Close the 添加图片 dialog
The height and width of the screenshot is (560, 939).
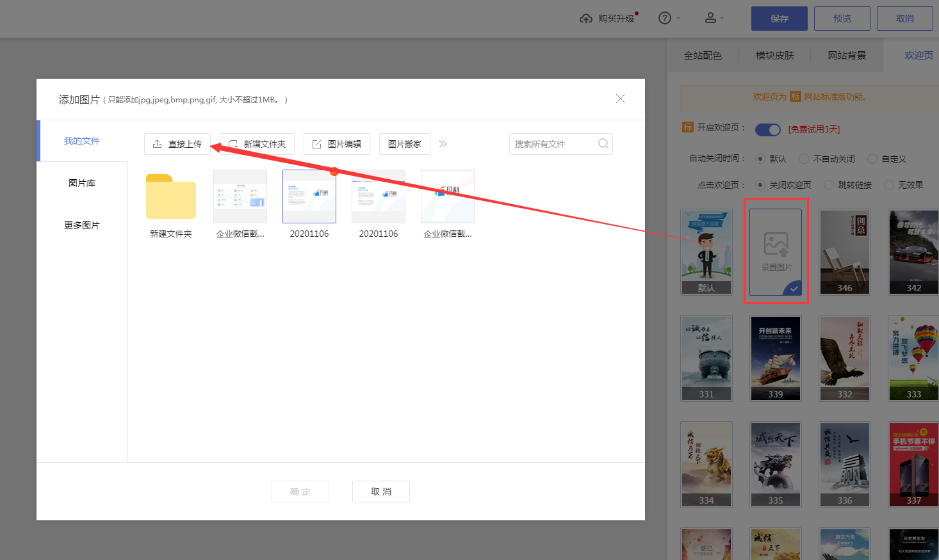(621, 99)
